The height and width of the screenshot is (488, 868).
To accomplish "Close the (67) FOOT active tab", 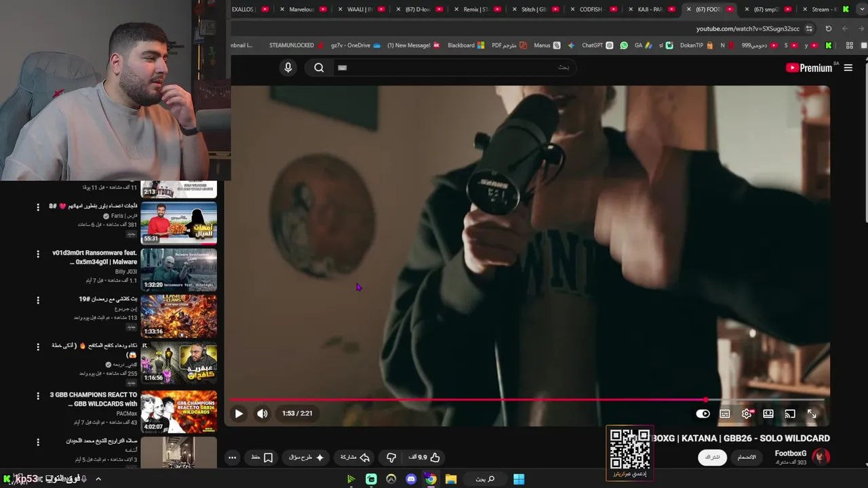I will click(689, 9).
